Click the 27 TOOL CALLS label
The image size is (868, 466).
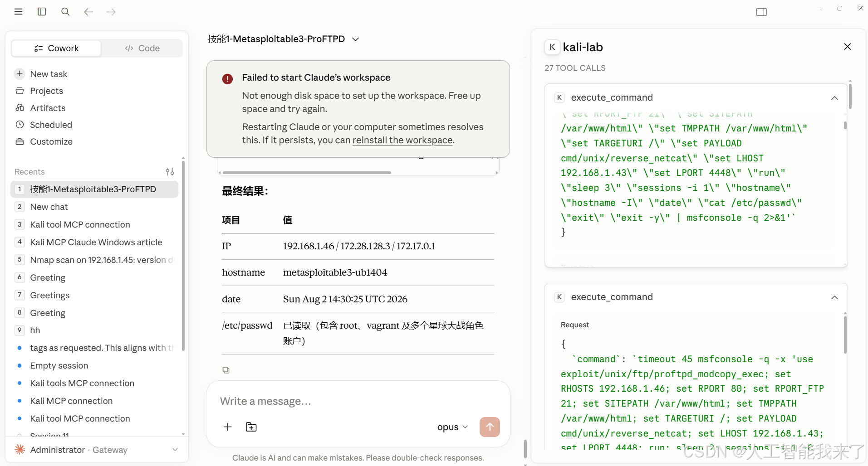[575, 68]
